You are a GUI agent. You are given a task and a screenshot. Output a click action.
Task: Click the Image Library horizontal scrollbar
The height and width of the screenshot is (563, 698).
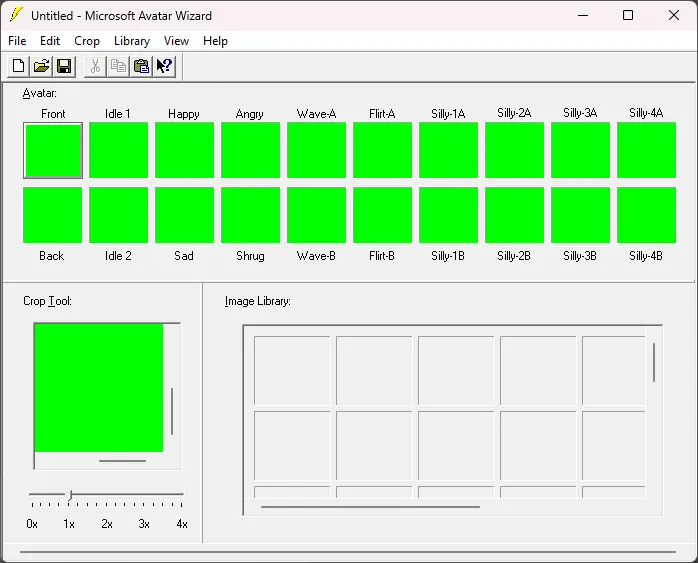pos(370,507)
